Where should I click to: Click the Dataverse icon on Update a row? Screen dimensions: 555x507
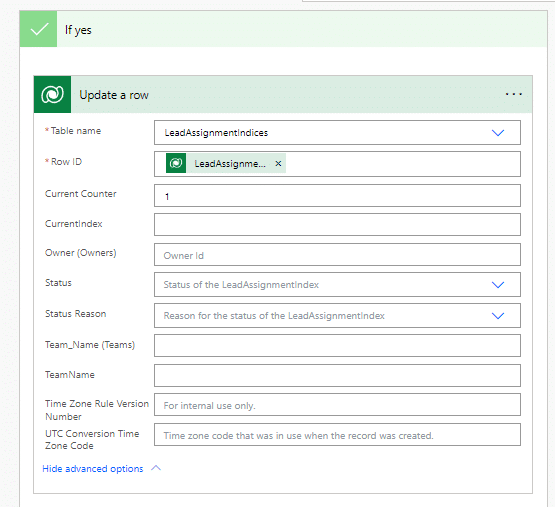point(52,95)
